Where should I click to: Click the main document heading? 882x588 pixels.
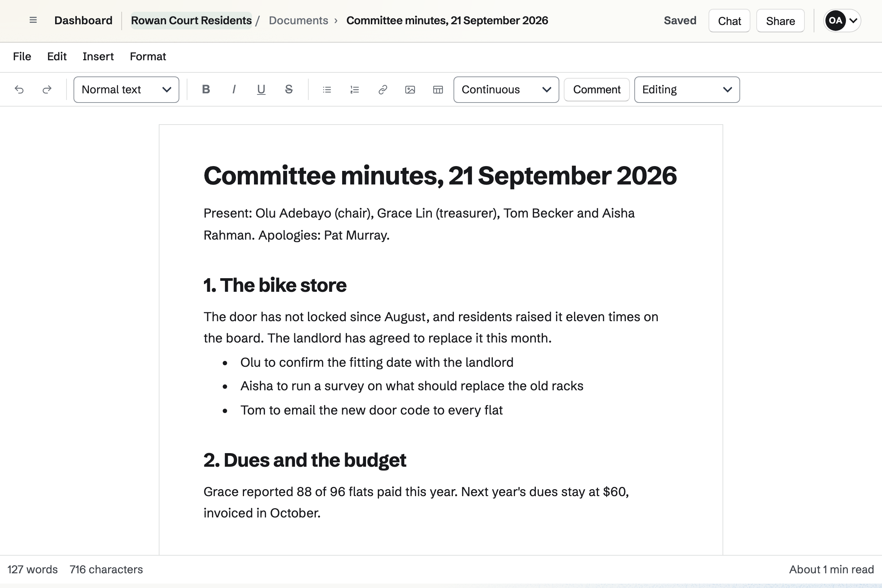(440, 176)
